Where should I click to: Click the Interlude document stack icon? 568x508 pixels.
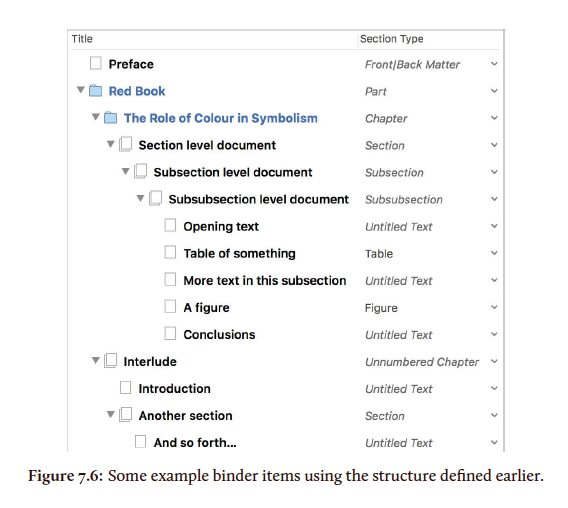click(110, 361)
